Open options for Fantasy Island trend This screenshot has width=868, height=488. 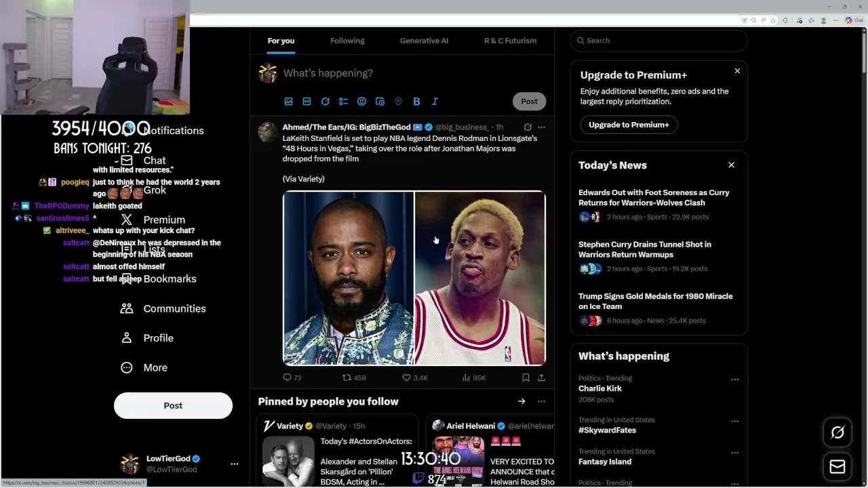click(734, 452)
